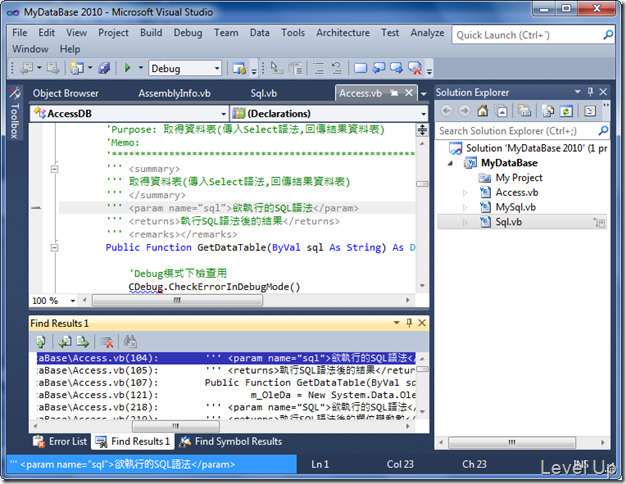Go to previous location in Find Results
Viewport: 626px width, 484px height.
(x=65, y=342)
